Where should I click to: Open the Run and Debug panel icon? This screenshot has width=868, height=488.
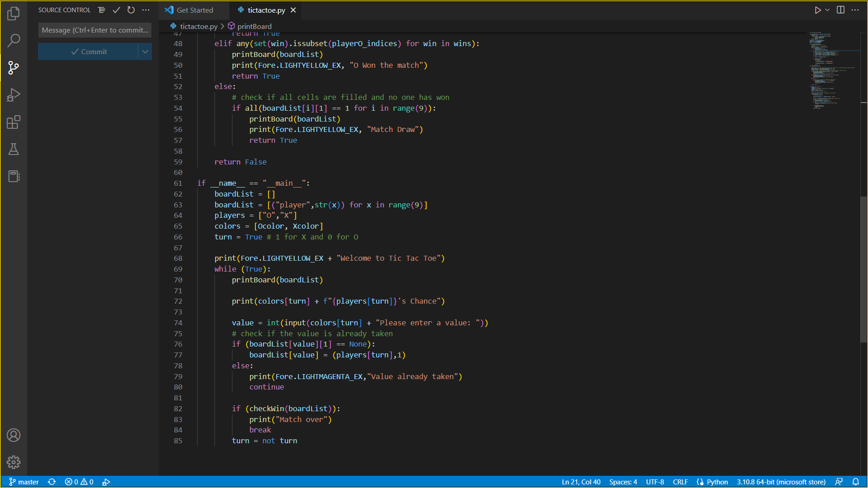tap(14, 95)
